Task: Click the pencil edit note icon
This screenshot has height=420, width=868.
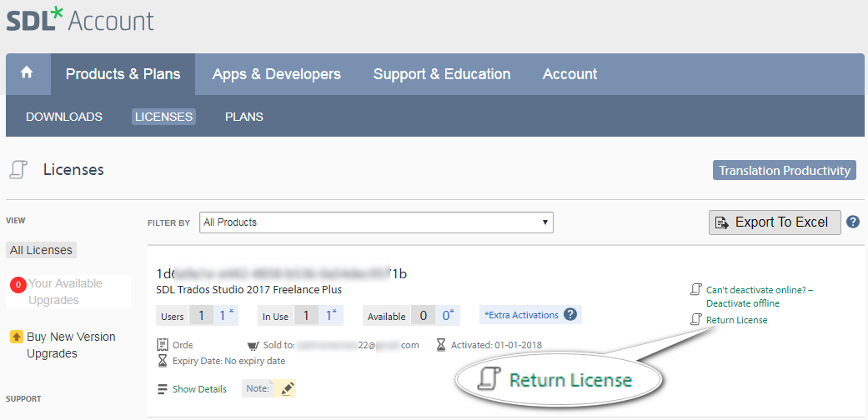Action: pyautogui.click(x=286, y=389)
